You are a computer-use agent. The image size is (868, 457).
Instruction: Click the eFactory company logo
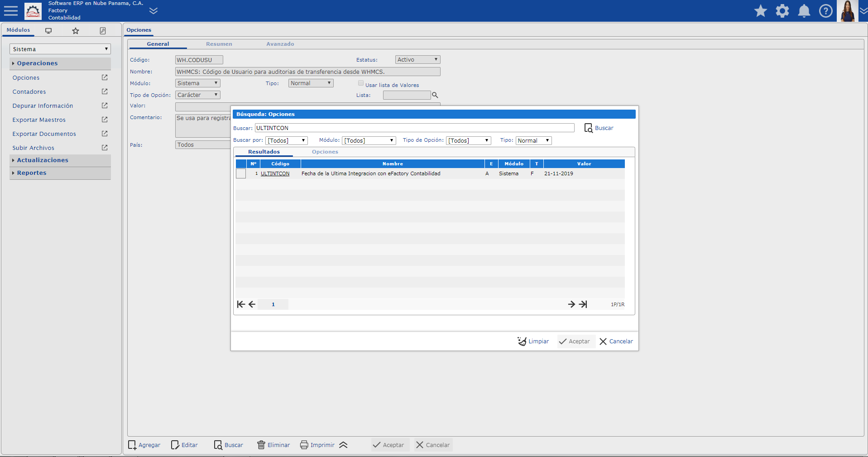pyautogui.click(x=33, y=11)
